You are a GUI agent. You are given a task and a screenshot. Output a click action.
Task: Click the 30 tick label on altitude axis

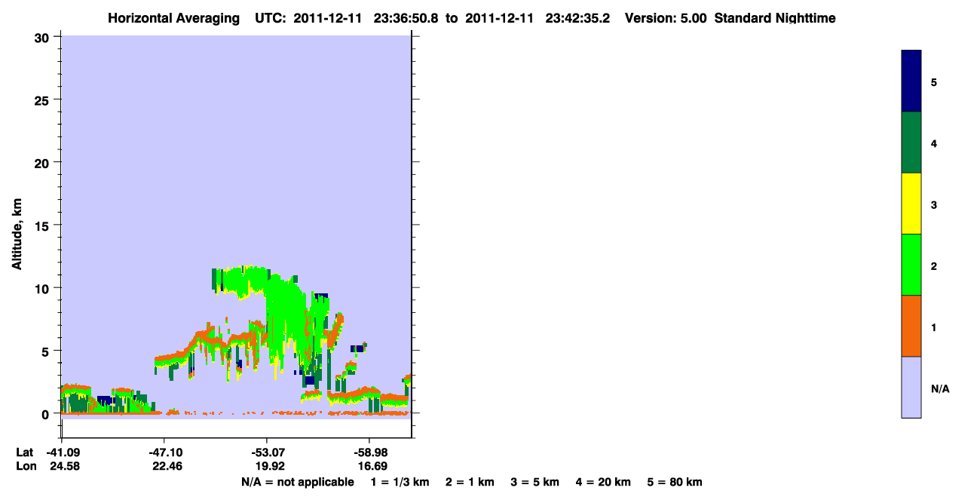point(43,37)
